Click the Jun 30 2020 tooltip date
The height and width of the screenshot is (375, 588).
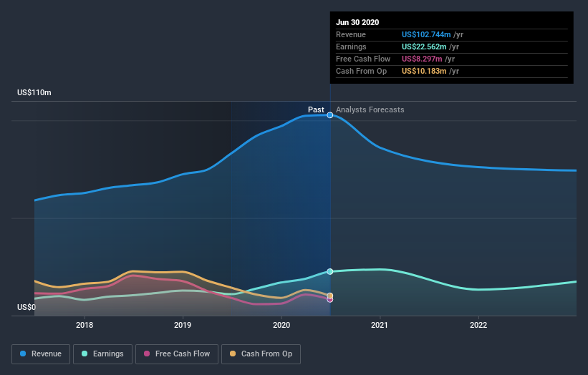(357, 22)
